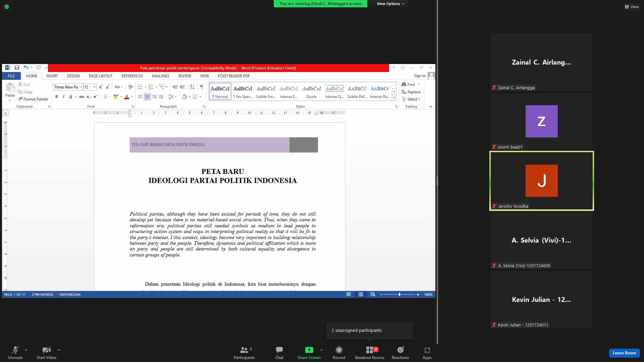Click the Leave Room button
The height and width of the screenshot is (362, 644).
(x=624, y=353)
